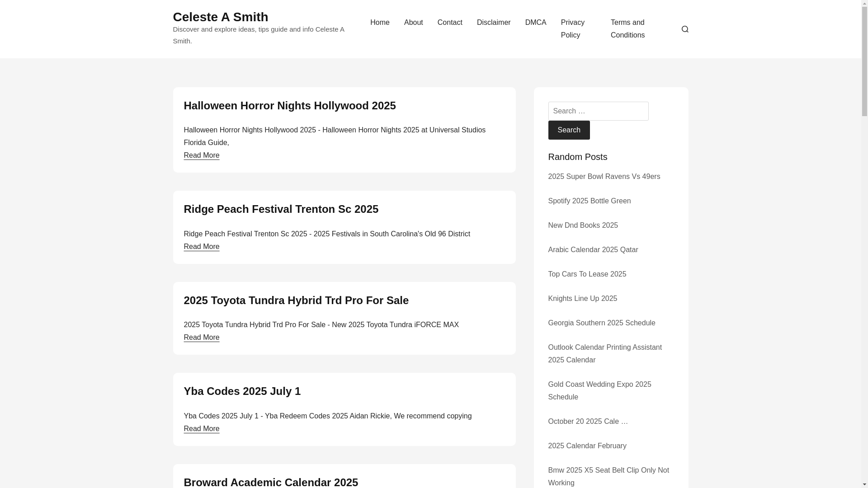Screen dimensions: 868x488
Task: Open New Dnd Books 2025 link
Action: tap(583, 225)
